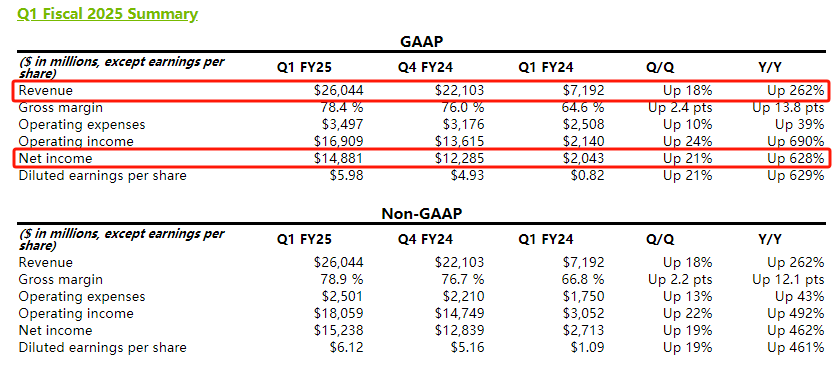Select GAAP net income value $14,881

pyautogui.click(x=339, y=159)
